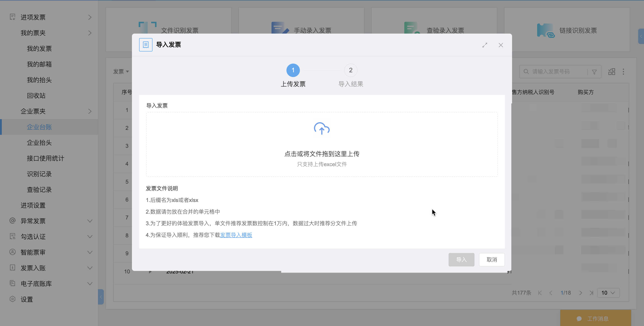Go to previous page of table
644x326 pixels.
point(551,293)
